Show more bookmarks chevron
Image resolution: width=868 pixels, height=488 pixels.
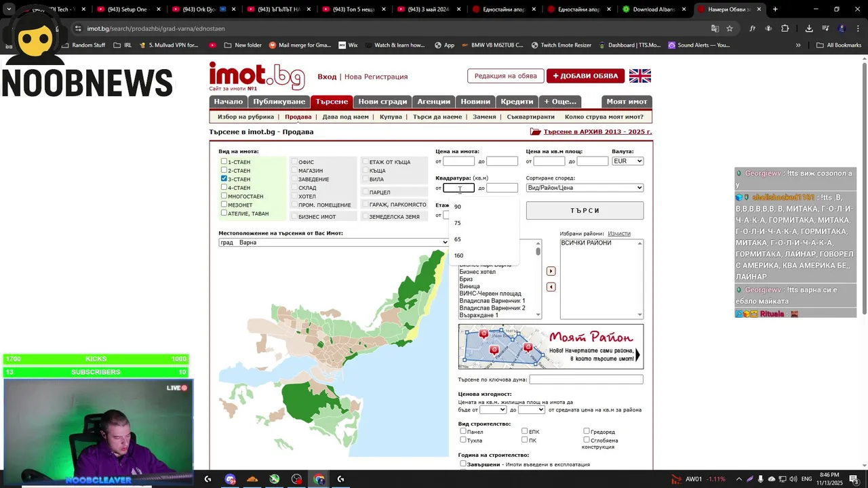798,45
